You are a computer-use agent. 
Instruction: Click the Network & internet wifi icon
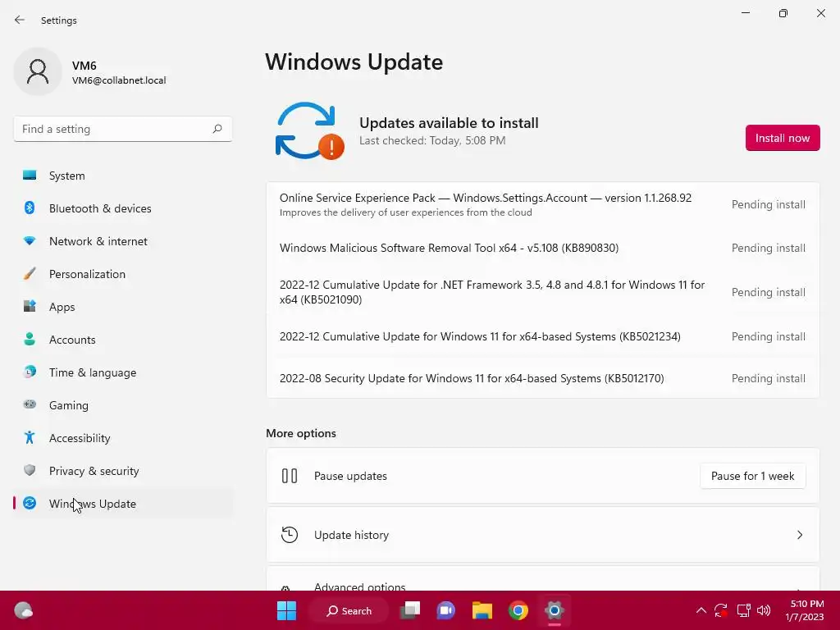(30, 241)
